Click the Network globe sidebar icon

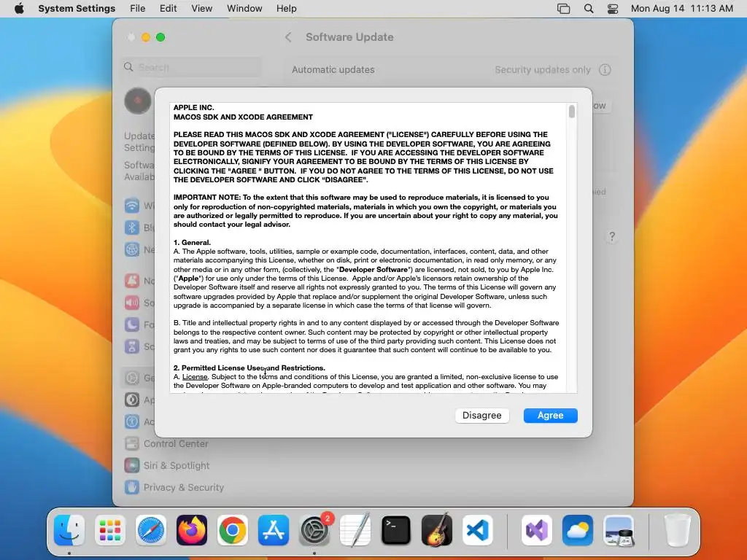click(132, 249)
